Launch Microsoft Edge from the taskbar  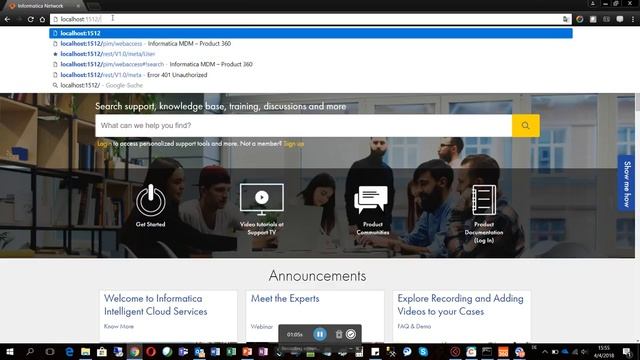click(x=69, y=351)
